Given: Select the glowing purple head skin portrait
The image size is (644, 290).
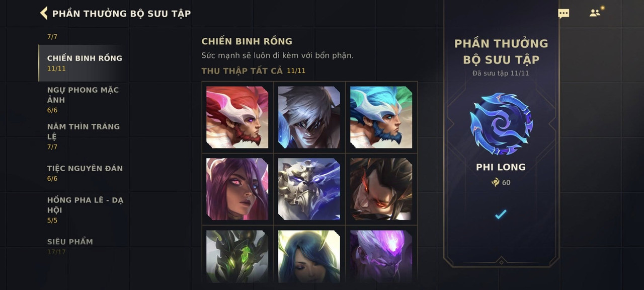Looking at the screenshot, I should pos(381,256).
